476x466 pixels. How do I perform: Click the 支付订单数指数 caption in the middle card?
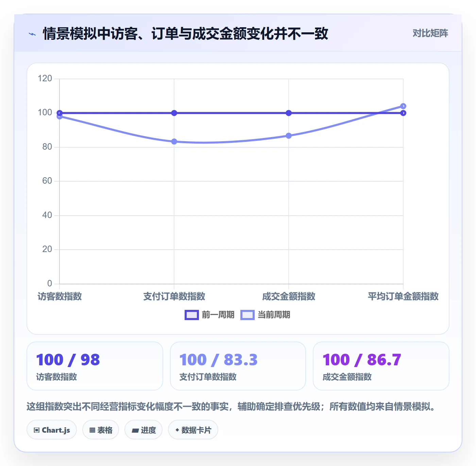coord(208,377)
